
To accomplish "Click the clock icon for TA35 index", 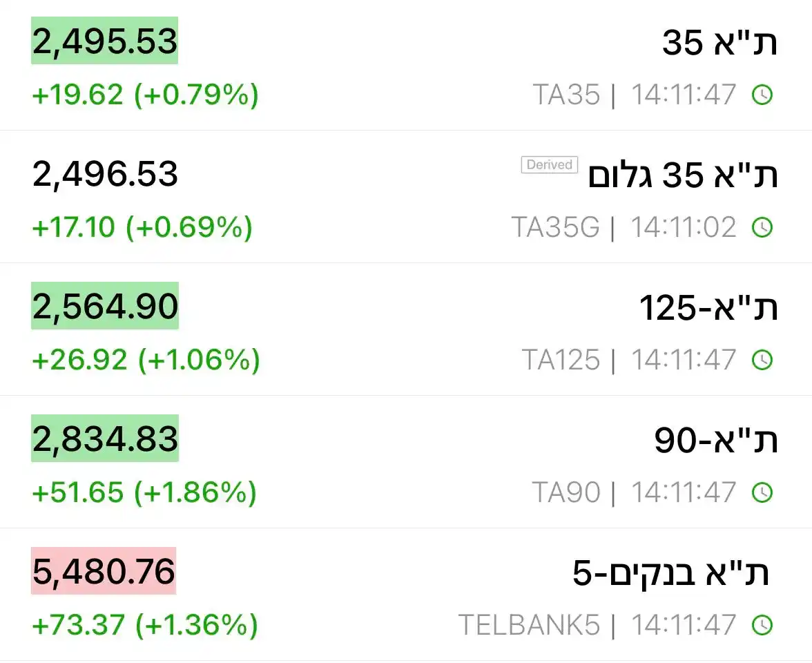I will (x=762, y=95).
